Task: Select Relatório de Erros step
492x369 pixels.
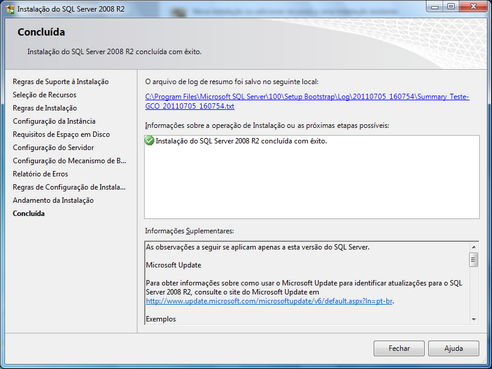Action: click(40, 174)
